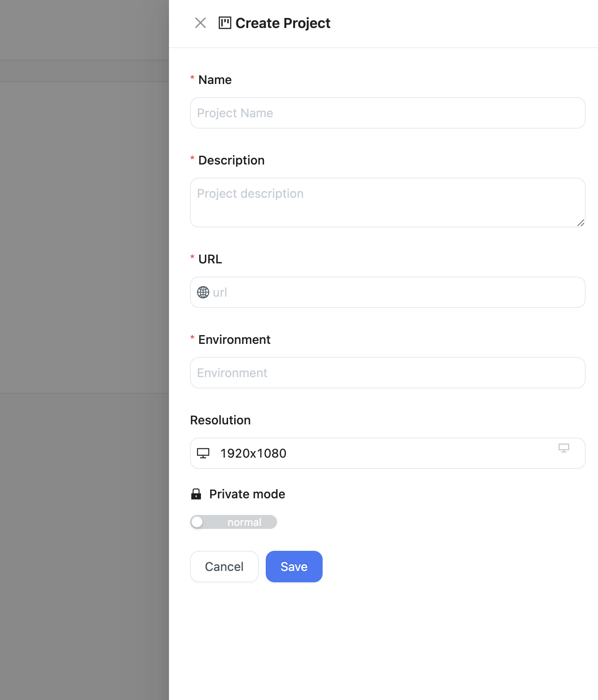
Task: Click the textarea resize handle corner
Action: (580, 223)
